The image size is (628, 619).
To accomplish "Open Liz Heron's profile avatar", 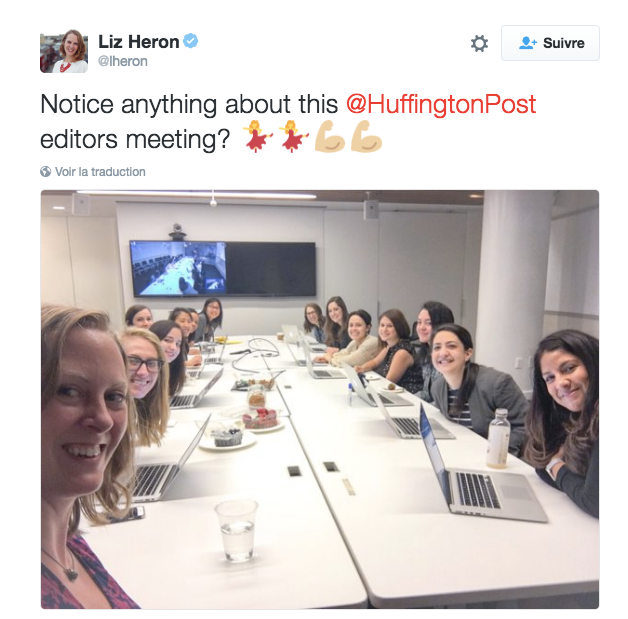I will (64, 51).
